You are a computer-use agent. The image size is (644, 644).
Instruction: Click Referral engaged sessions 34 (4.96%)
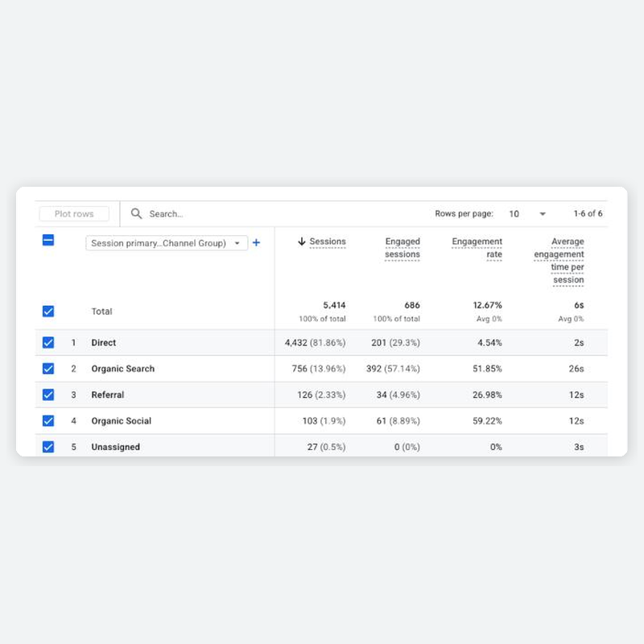tap(398, 394)
